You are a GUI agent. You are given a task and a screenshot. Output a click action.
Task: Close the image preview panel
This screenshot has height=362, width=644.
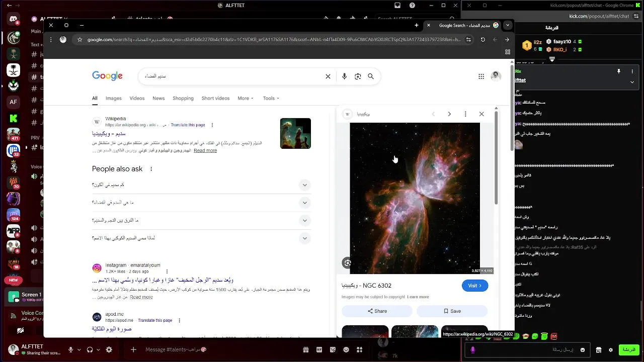[x=481, y=114]
